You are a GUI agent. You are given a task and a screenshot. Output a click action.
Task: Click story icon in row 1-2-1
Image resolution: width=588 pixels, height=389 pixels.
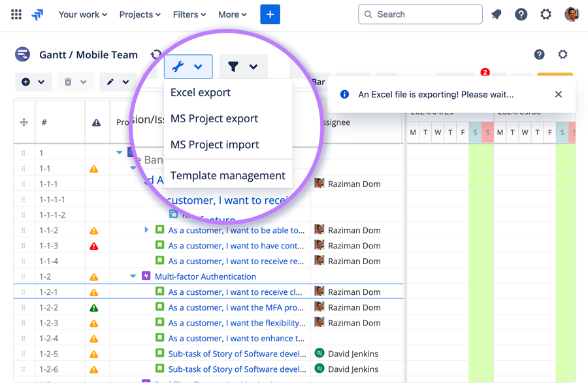[160, 291]
